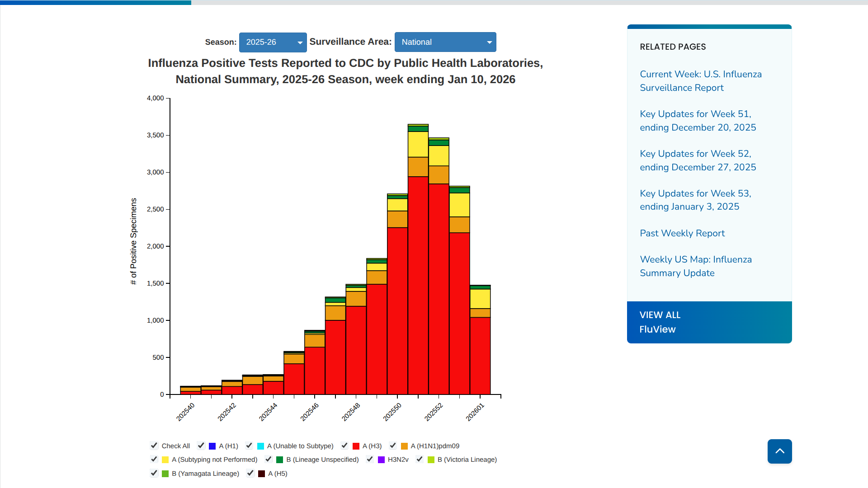The width and height of the screenshot is (868, 488).
Task: Click the yellow Subtyping not Performed legend square
Action: 165,460
